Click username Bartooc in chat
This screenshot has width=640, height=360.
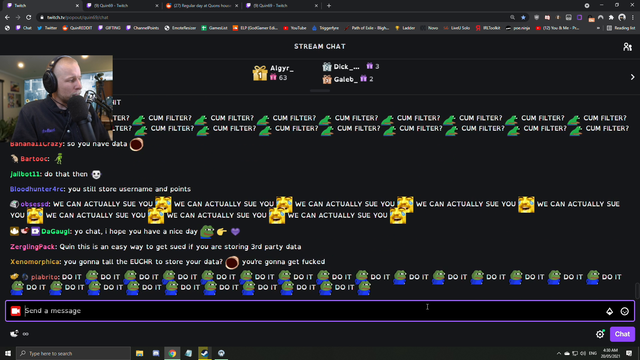tap(34, 159)
